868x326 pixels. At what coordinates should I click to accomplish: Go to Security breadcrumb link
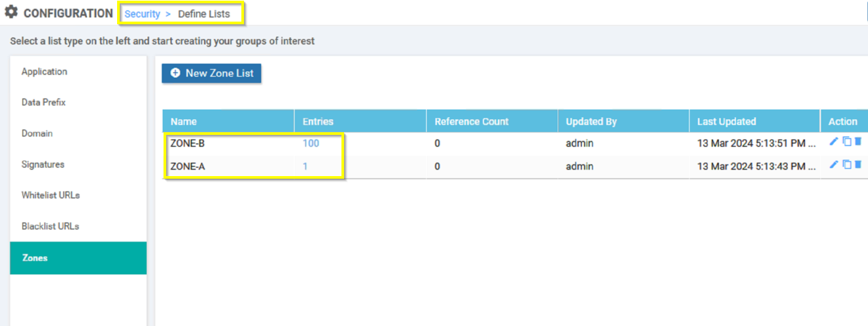click(x=143, y=14)
